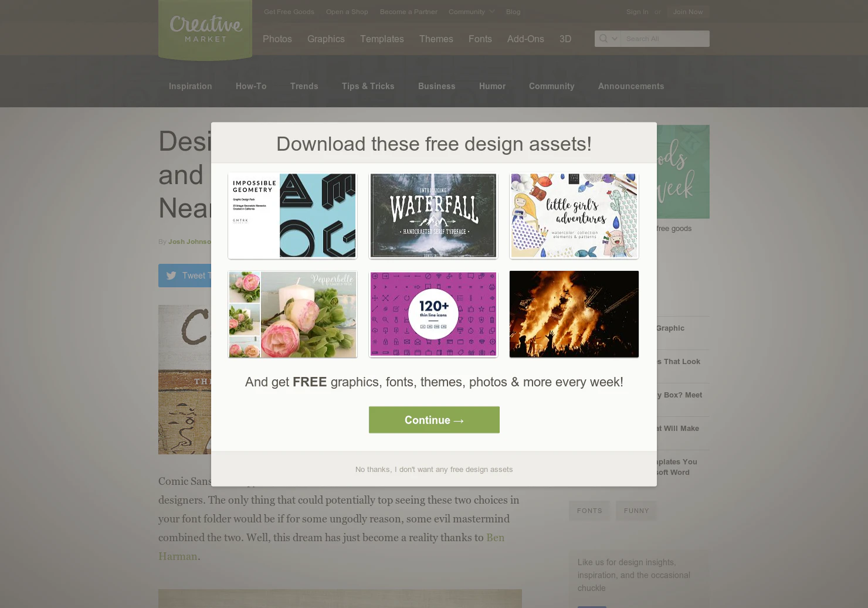Open the Pepperbelle flower photo thumbnail
Screen dimensions: 868x608
(292, 314)
